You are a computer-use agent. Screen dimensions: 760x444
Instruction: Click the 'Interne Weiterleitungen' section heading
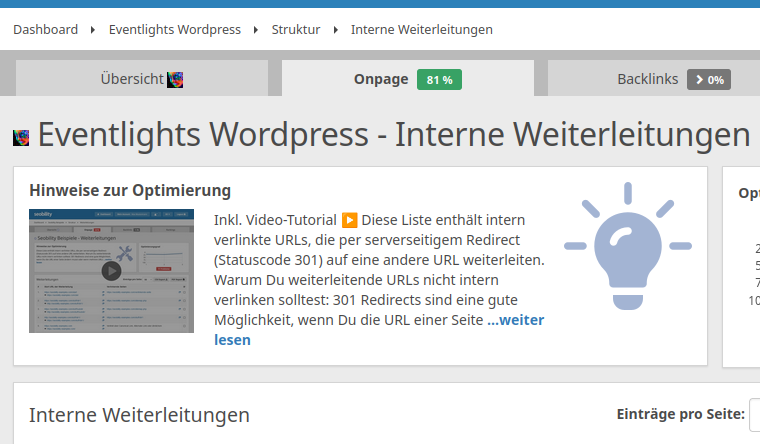(139, 415)
